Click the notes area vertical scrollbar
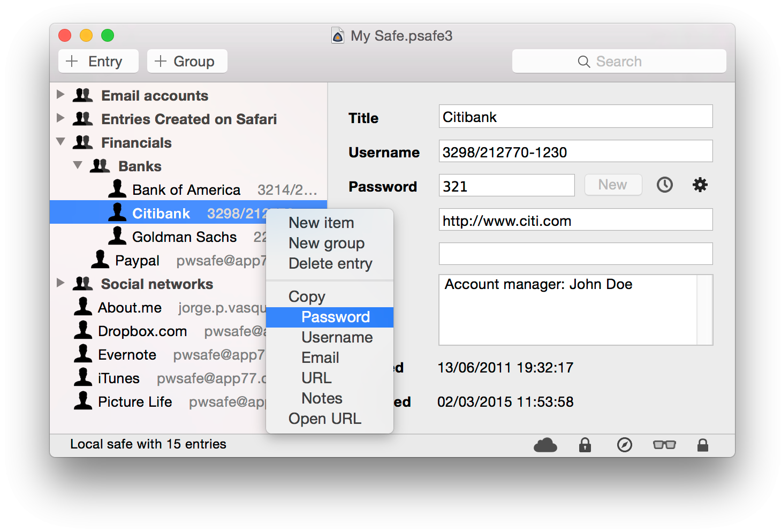 pyautogui.click(x=705, y=310)
